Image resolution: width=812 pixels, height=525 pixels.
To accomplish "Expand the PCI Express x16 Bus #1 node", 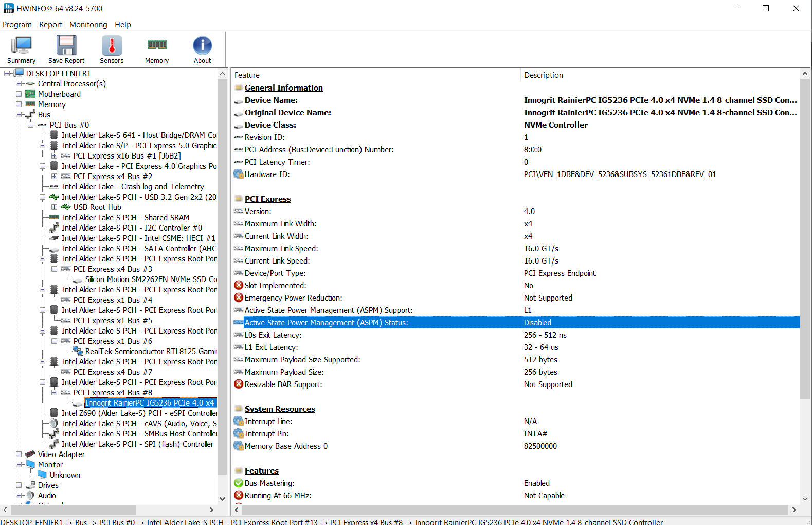I will (x=55, y=155).
